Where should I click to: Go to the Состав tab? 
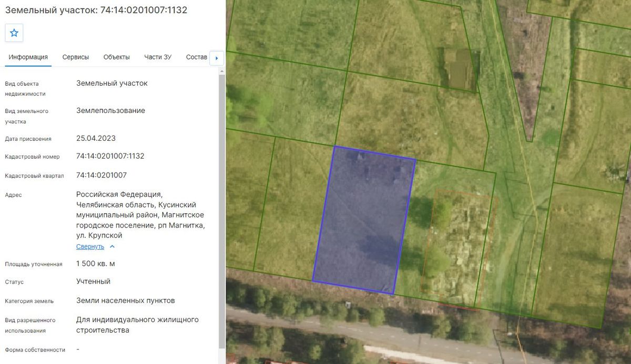tap(197, 57)
